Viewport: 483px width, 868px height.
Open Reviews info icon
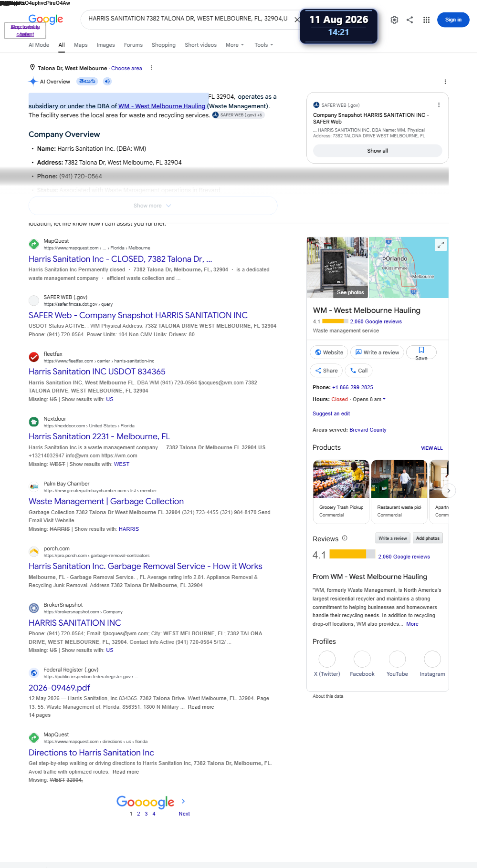pos(345,538)
